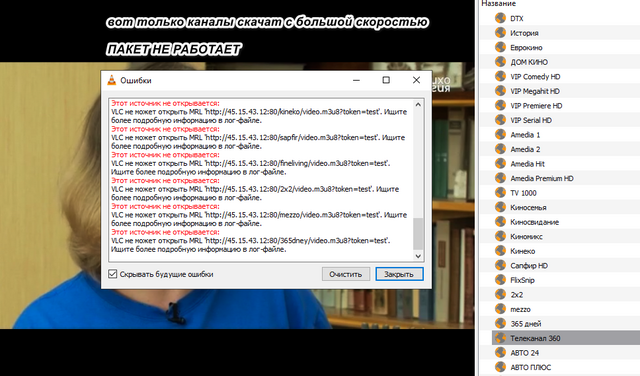Click the cone icon beside Amedia 1
This screenshot has width=640, height=376.
[500, 134]
